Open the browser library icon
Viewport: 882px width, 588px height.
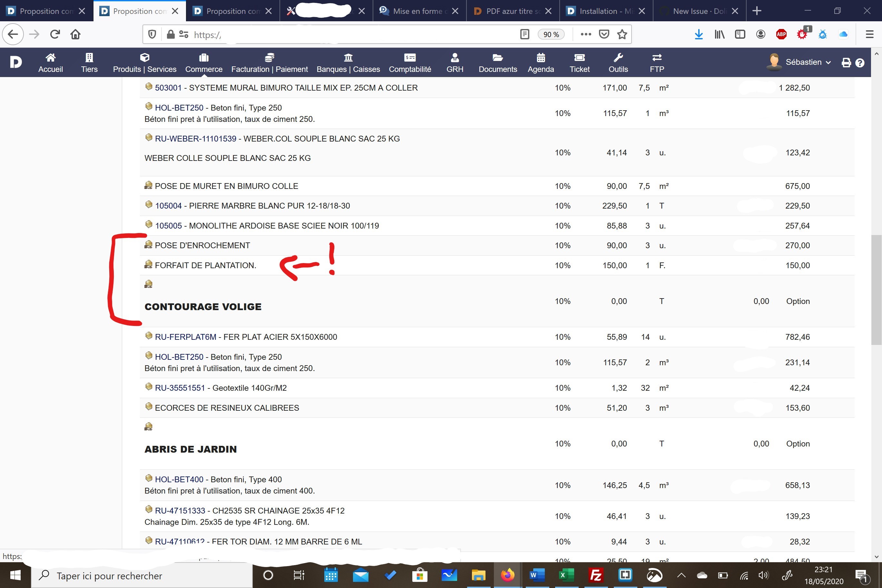(x=719, y=34)
